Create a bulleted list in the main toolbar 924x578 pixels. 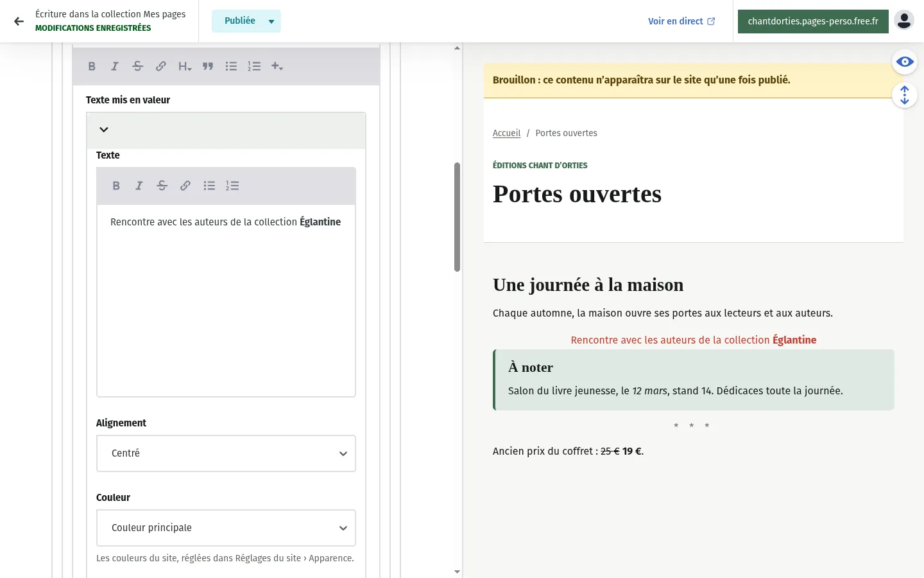pos(231,66)
